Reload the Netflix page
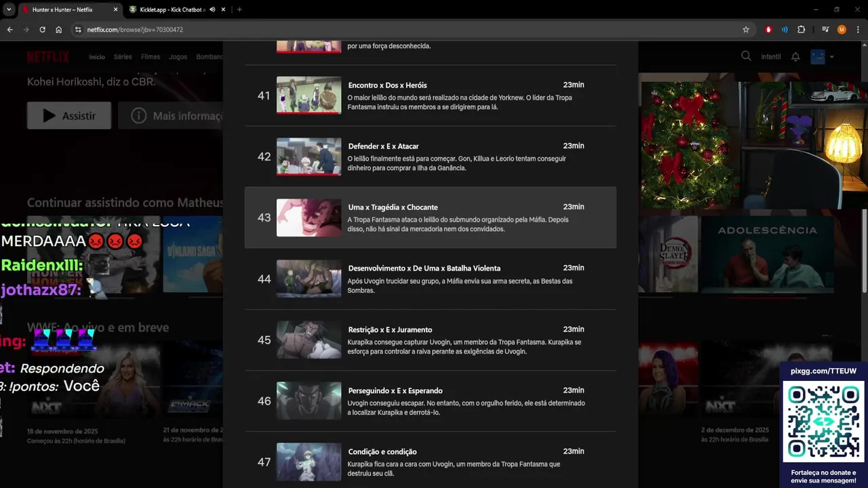868x488 pixels. click(42, 30)
